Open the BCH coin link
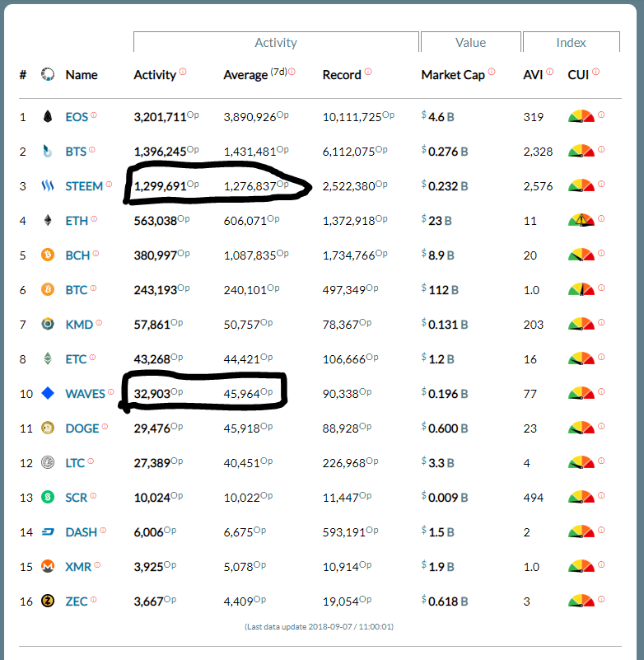 (x=77, y=255)
